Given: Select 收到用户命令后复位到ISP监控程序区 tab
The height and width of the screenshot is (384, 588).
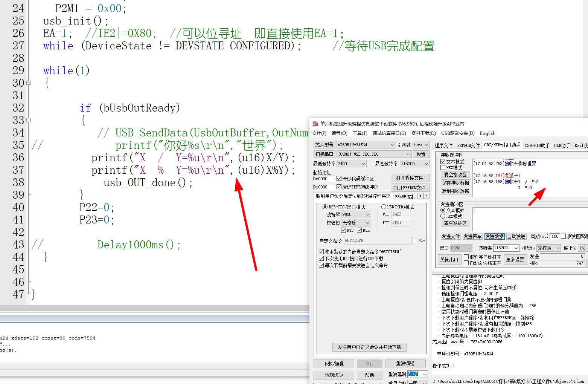Looking at the screenshot, I should pyautogui.click(x=353, y=196).
